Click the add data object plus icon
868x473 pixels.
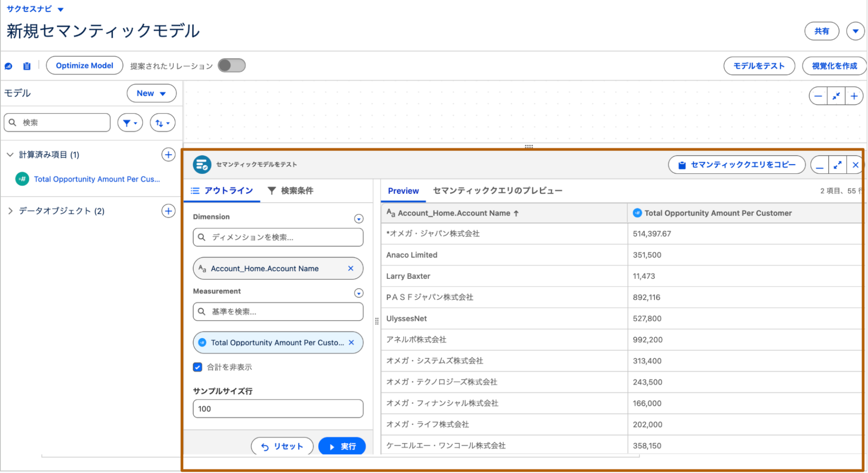click(168, 211)
